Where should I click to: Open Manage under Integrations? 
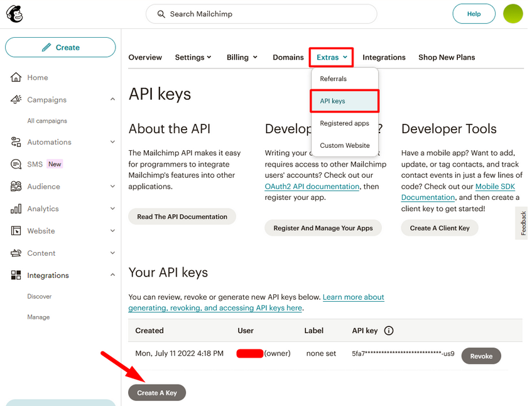(38, 317)
